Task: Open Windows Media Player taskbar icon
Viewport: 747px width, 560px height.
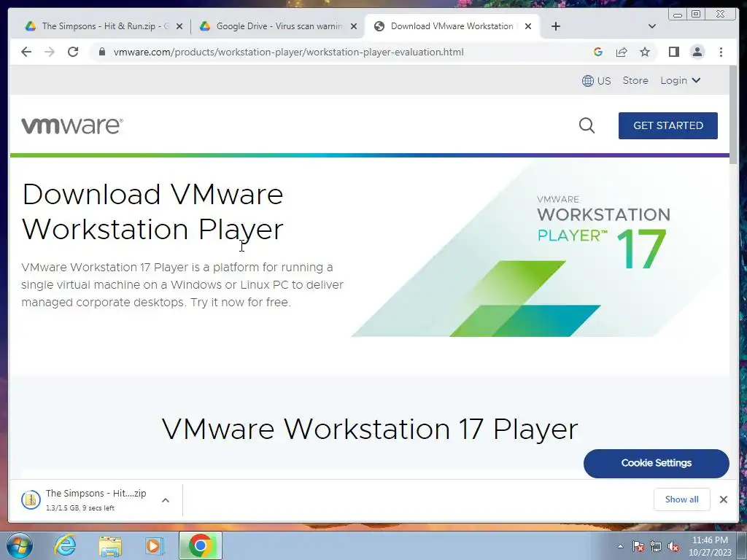Action: [155, 545]
